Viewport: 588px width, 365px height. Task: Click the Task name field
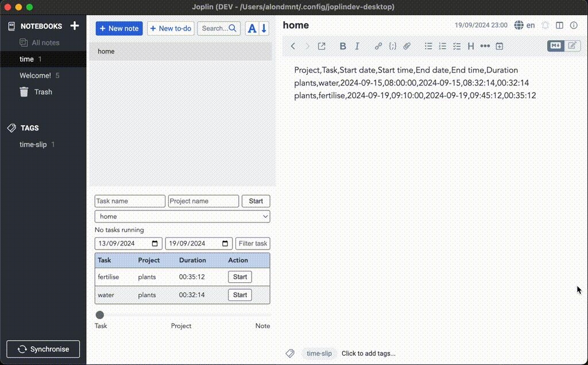pyautogui.click(x=130, y=201)
